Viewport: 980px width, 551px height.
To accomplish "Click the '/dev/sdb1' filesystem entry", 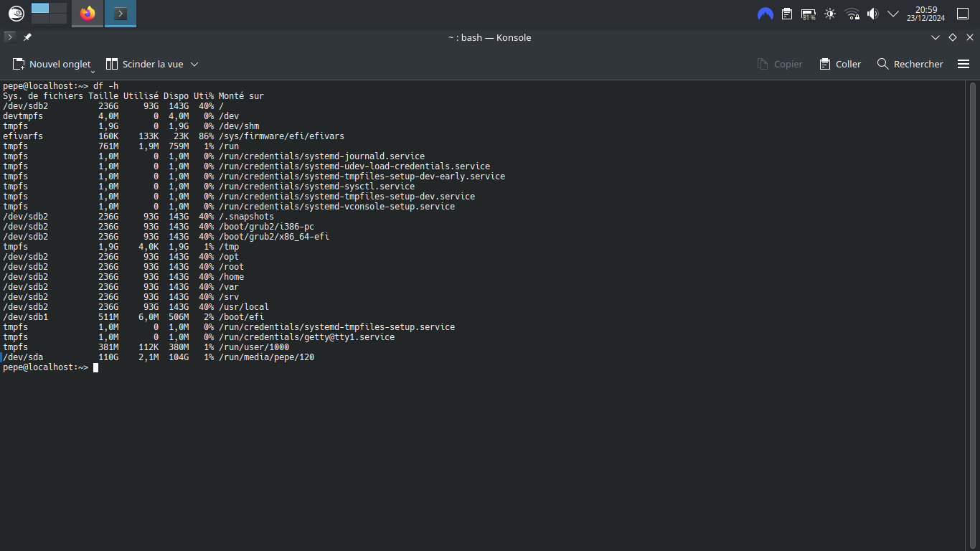I will coord(25,317).
